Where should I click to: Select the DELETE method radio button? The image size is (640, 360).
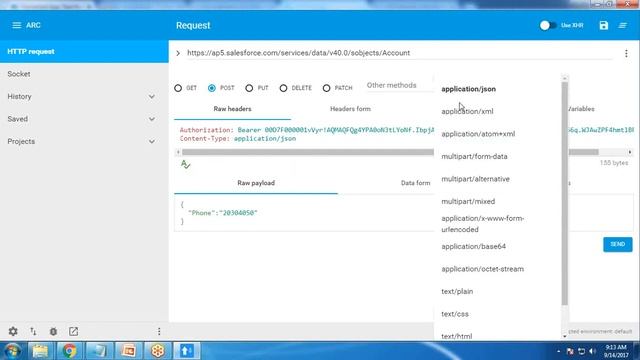click(283, 88)
